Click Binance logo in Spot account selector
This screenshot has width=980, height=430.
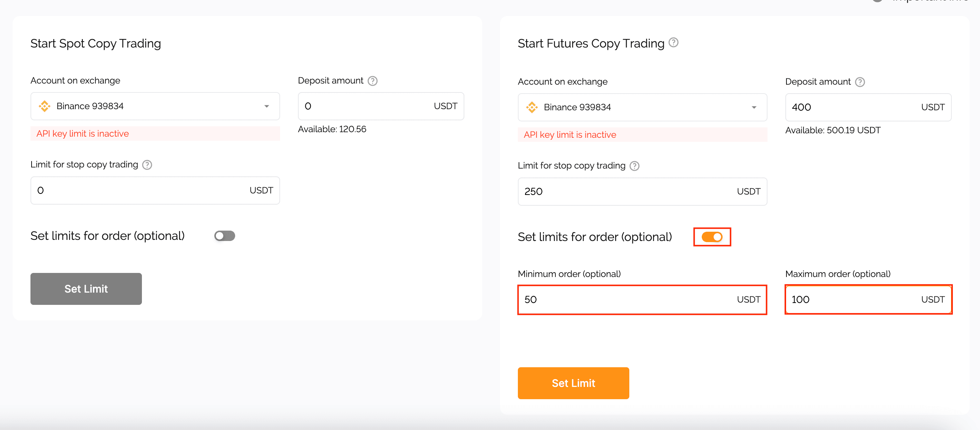(x=45, y=106)
